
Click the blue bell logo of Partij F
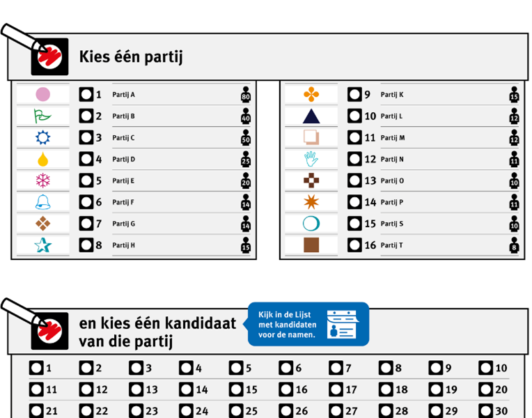coord(42,203)
